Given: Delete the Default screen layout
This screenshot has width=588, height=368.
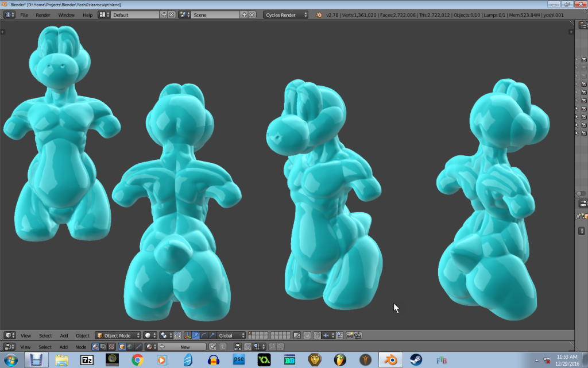Looking at the screenshot, I should [172, 14].
